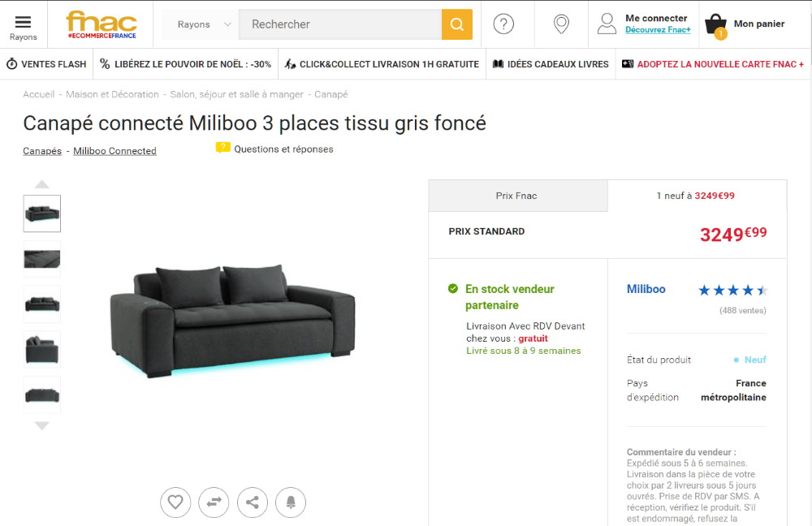
Task: Show previous thumbnails with up arrow
Action: point(42,184)
